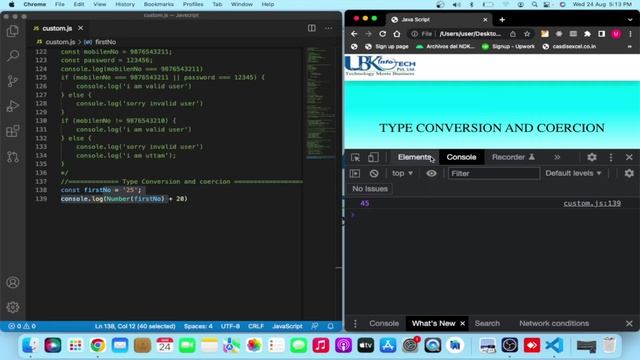
Task: Change end of line CRLF
Action: pyautogui.click(x=256, y=326)
